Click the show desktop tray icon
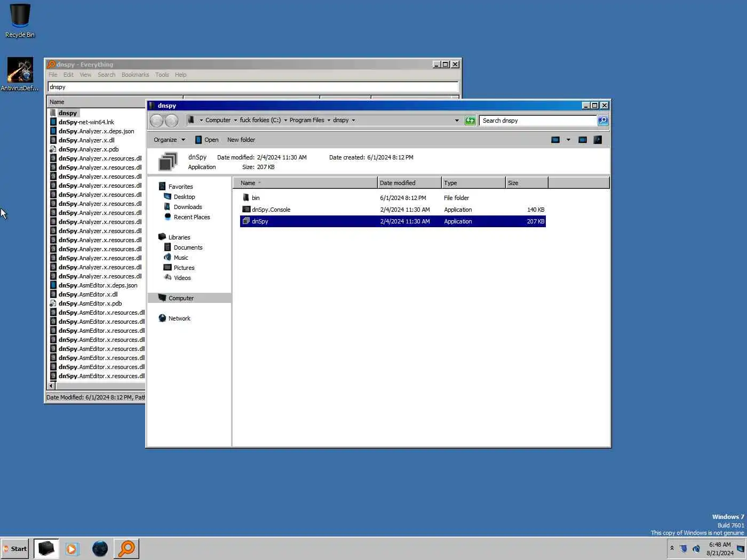Viewport: 747px width, 560px height. 741,548
